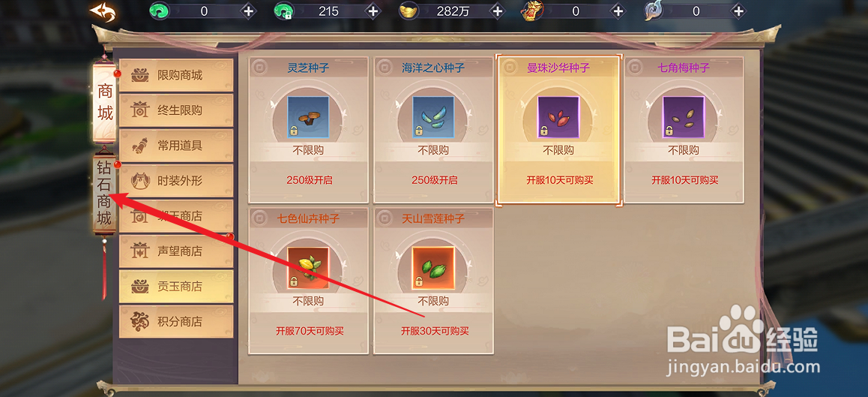Add gold ingots next to 282万

(x=498, y=11)
